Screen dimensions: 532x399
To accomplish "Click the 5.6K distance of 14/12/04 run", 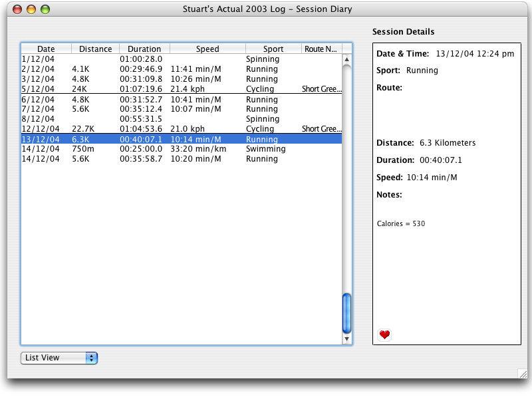I will coord(80,158).
